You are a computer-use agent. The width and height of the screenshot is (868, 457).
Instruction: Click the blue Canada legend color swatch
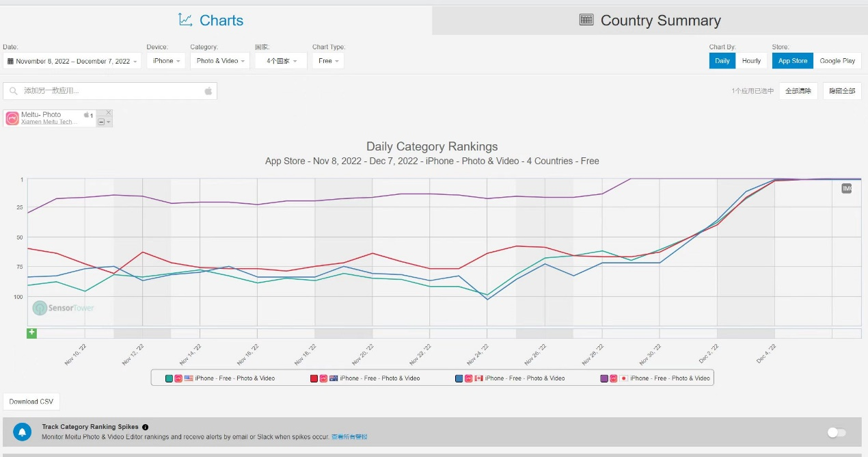459,378
